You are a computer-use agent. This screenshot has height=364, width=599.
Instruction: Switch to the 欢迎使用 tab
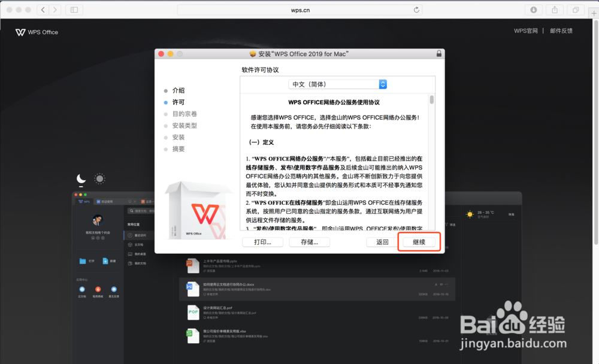point(107,202)
